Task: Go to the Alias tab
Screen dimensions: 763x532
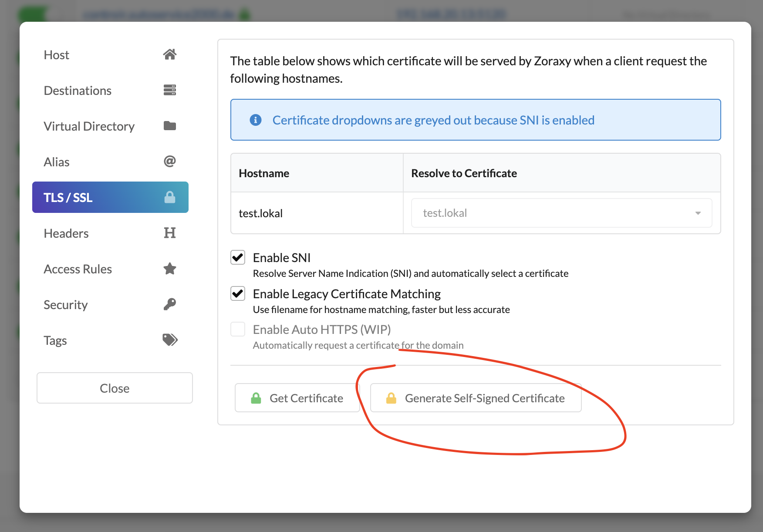Action: [x=110, y=162]
